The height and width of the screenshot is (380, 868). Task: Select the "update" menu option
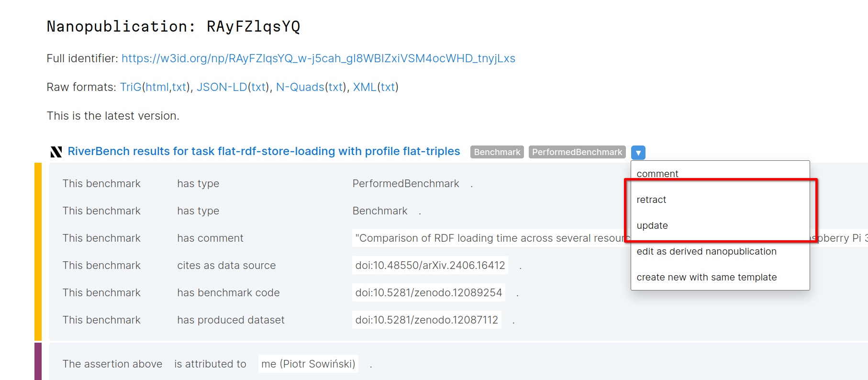[652, 225]
